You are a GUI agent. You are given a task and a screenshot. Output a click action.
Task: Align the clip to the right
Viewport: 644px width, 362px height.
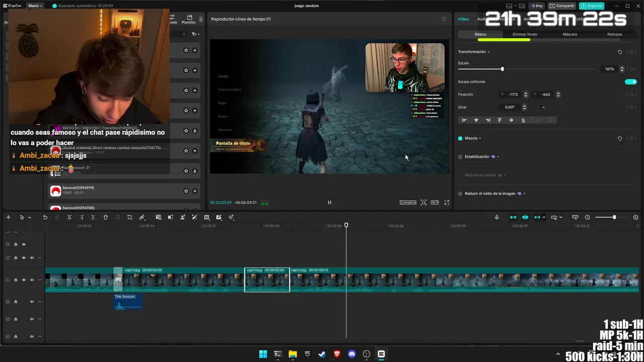(488, 120)
